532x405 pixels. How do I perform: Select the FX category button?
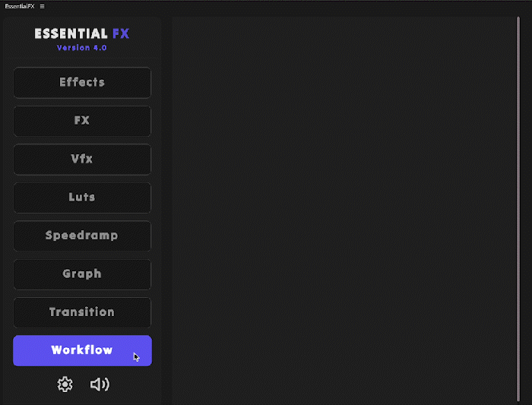click(82, 121)
